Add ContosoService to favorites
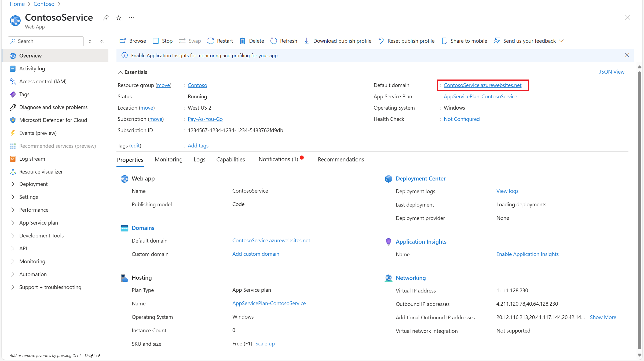This screenshot has width=644, height=361. tap(118, 17)
